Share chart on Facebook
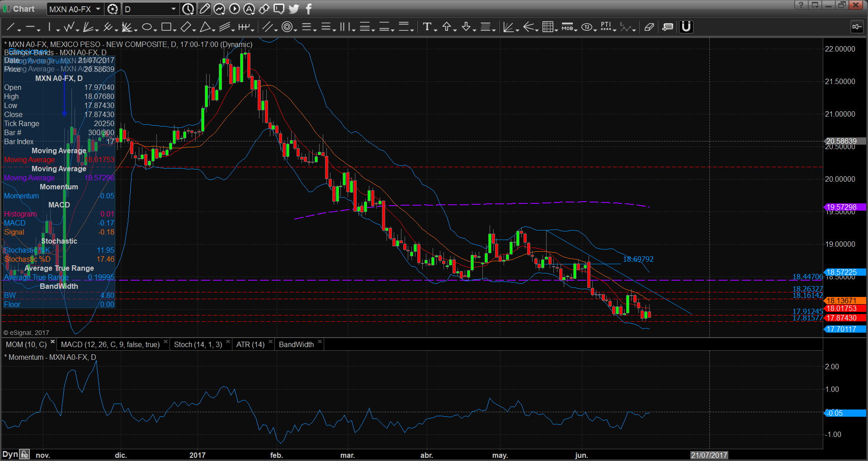868x461 pixels. click(309, 9)
